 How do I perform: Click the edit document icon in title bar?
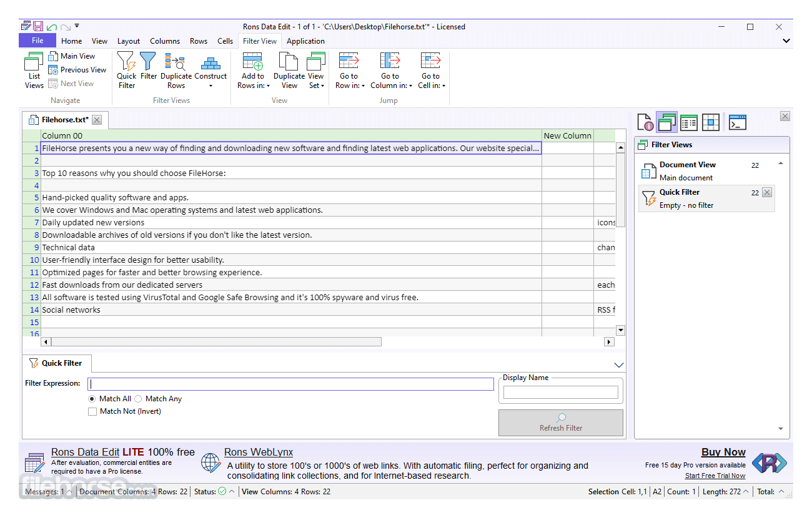26,26
